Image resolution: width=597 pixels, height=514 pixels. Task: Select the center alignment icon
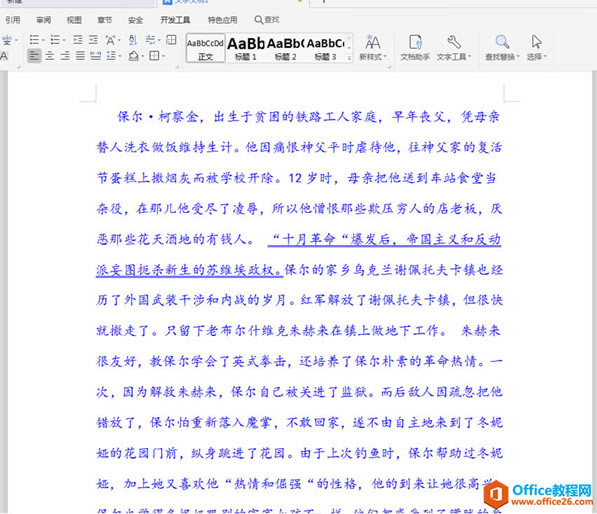(x=49, y=56)
